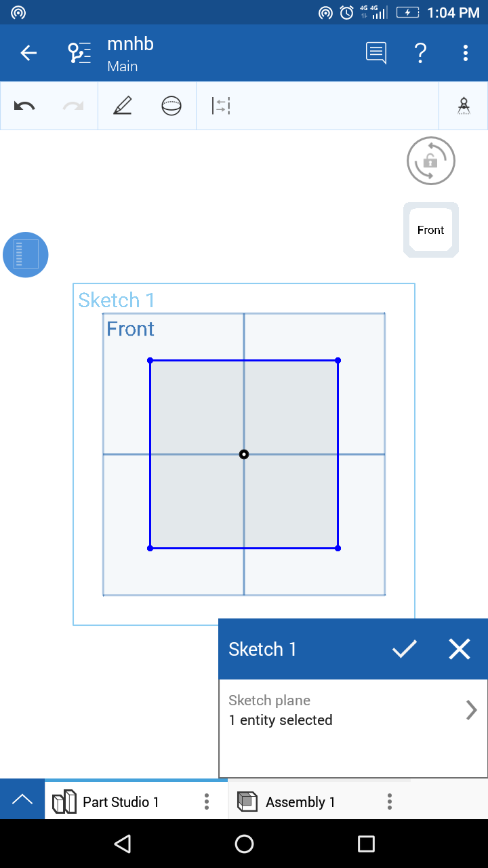Open the dimension tool in toolbar
This screenshot has width=488, height=868.
click(221, 106)
